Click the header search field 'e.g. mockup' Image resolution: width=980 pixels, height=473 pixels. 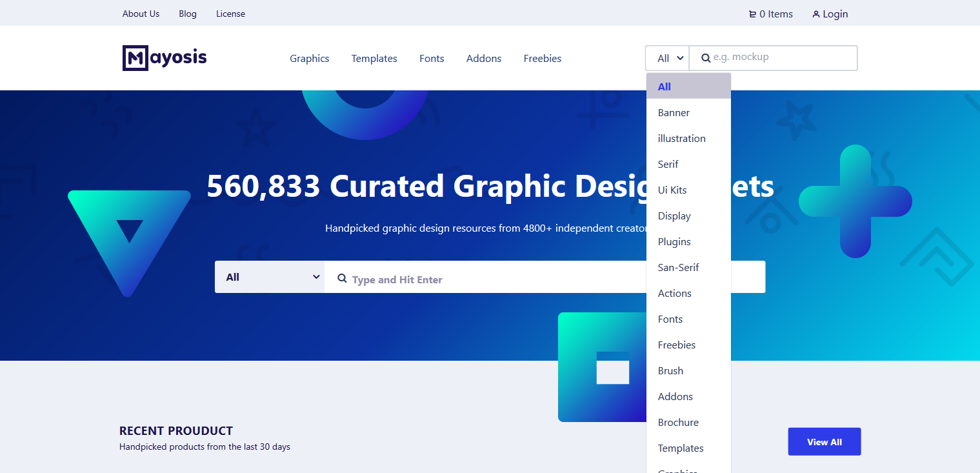[x=774, y=58]
